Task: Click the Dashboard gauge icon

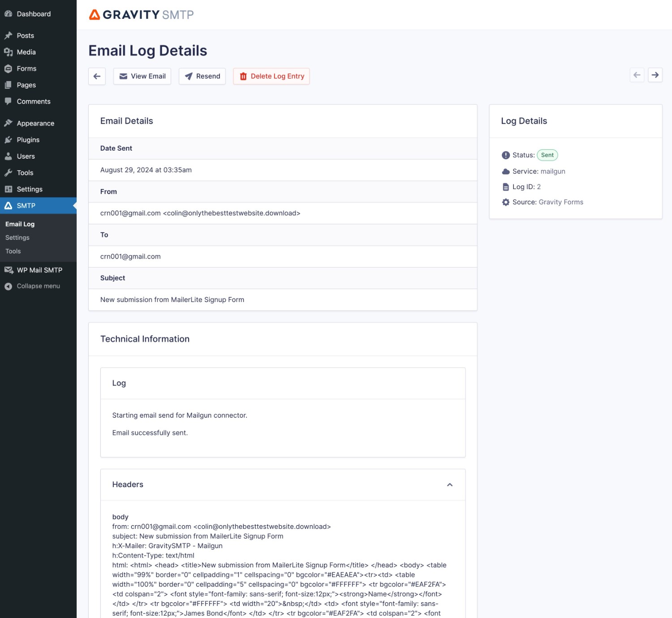Action: coord(8,14)
